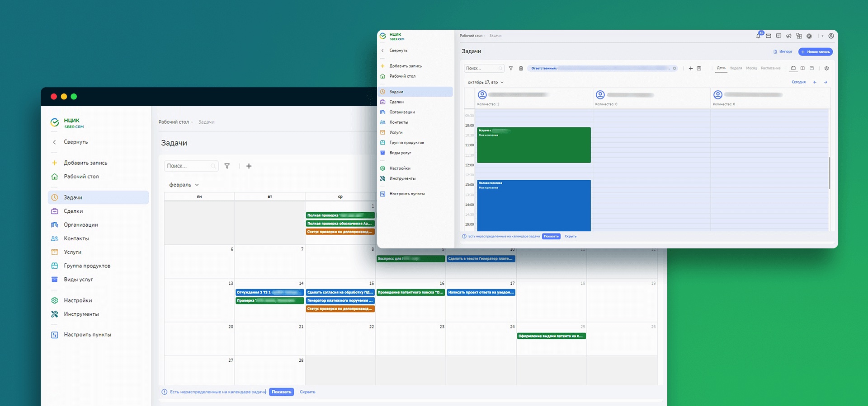Click the Новая запись button
The width and height of the screenshot is (868, 406).
pos(816,52)
